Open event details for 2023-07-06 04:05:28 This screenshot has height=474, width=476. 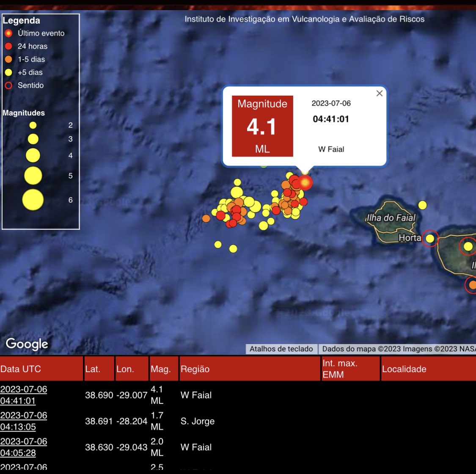(x=24, y=446)
